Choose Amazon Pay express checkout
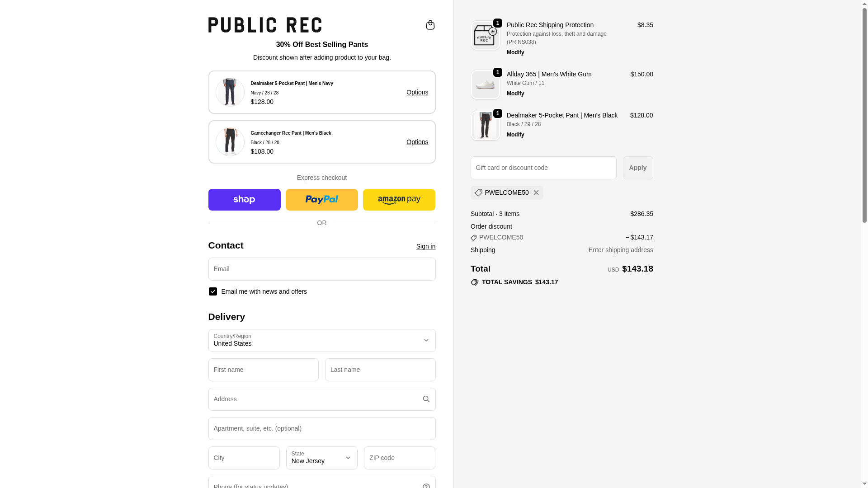 coord(399,200)
